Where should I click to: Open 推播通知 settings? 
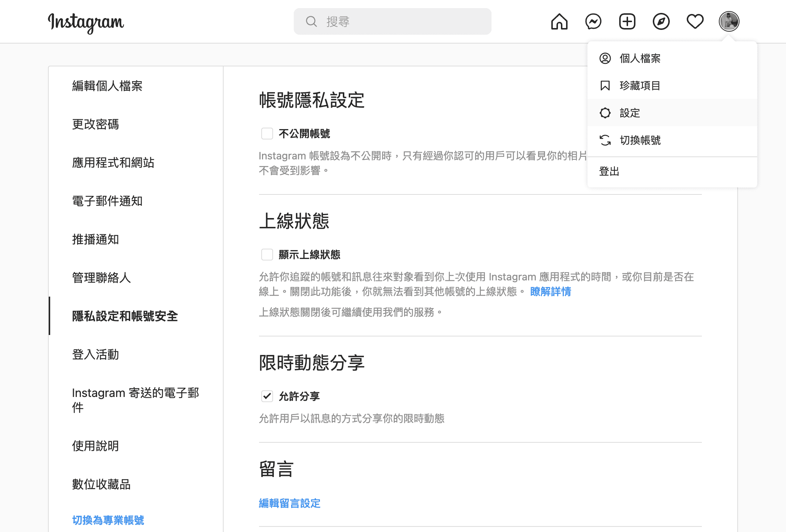coord(136,239)
